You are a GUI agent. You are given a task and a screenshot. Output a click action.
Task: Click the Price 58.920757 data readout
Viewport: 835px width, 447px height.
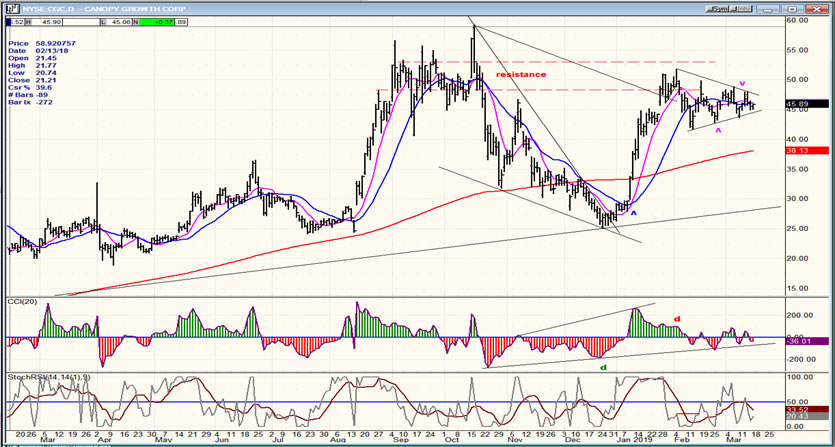click(42, 42)
